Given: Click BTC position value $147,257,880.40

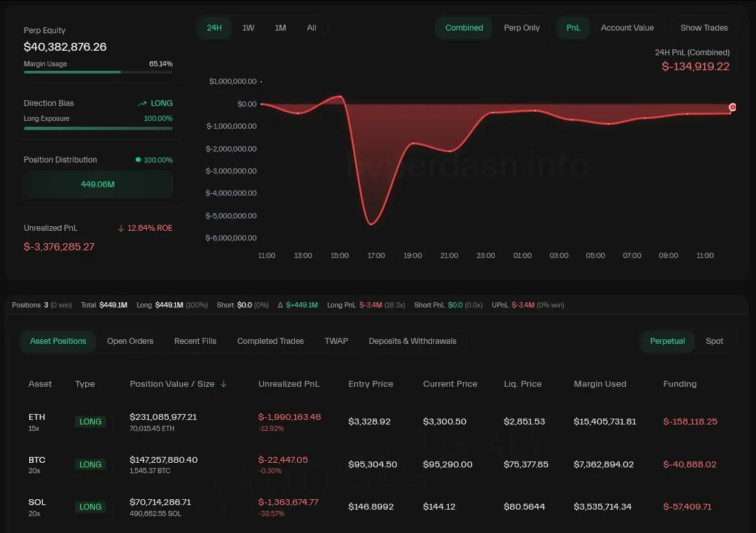Looking at the screenshot, I should point(164,460).
